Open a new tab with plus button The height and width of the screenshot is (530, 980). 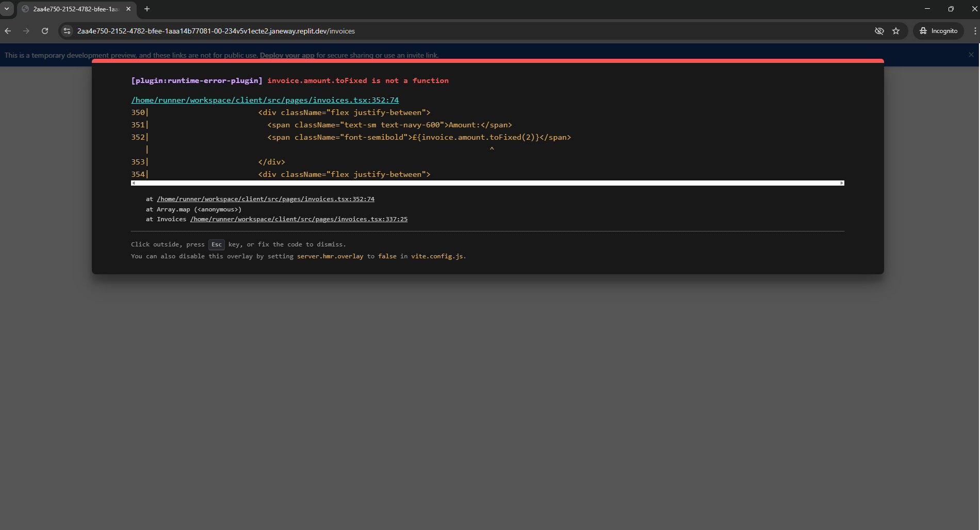(x=147, y=9)
